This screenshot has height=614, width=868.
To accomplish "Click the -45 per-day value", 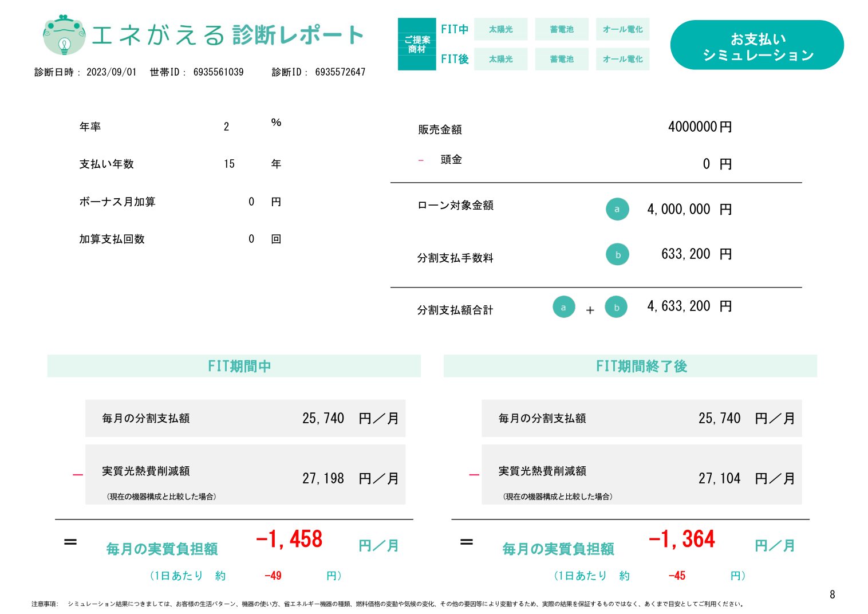I will [x=677, y=576].
